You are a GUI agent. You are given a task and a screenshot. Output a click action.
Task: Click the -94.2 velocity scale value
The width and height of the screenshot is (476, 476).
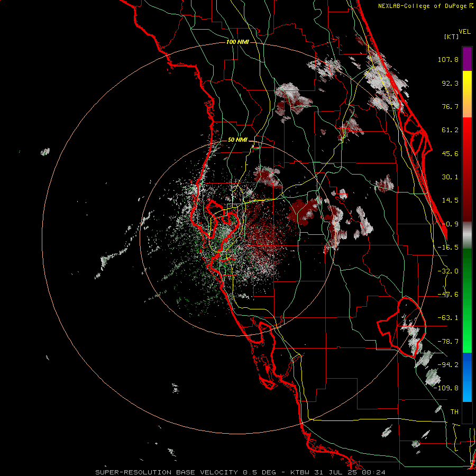pos(448,365)
